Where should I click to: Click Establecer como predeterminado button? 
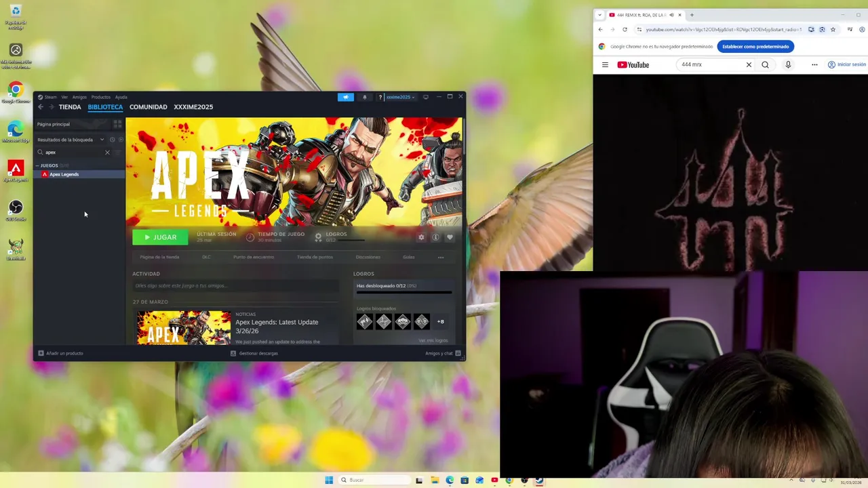click(755, 47)
